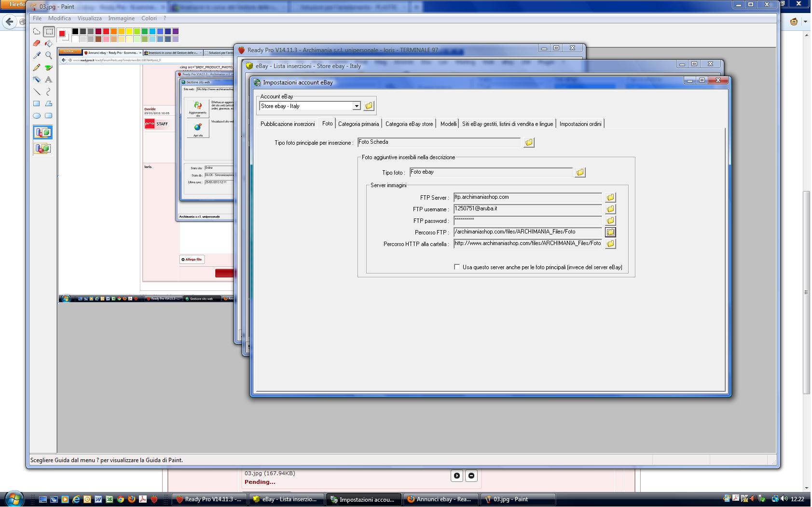Click into the FTP password field
Screen dimensions: 812x507
[x=528, y=220]
